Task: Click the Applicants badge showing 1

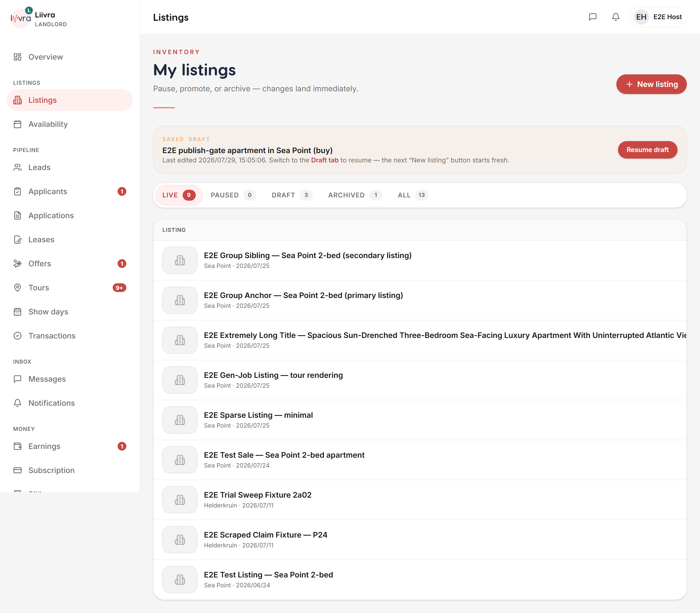Action: click(x=122, y=191)
